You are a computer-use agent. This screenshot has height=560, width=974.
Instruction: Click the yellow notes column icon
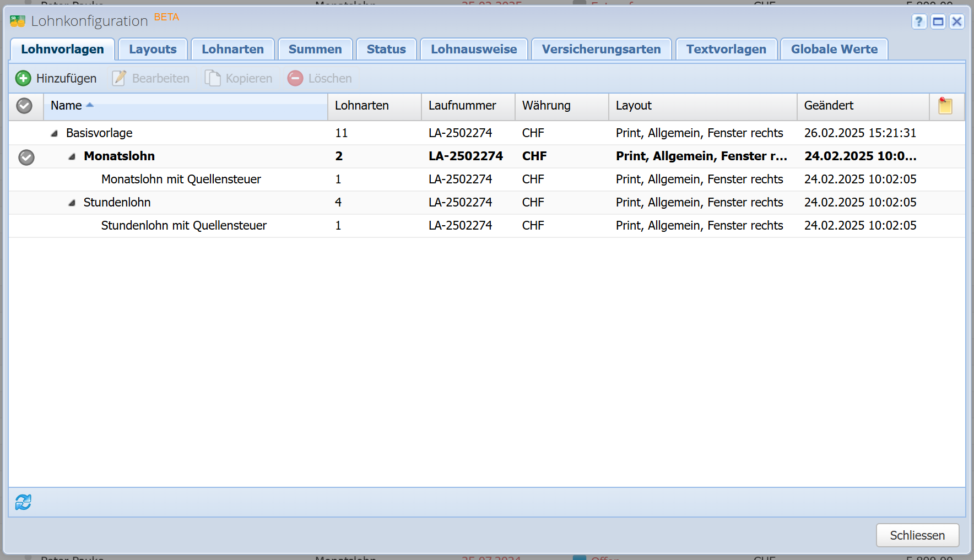pos(945,106)
